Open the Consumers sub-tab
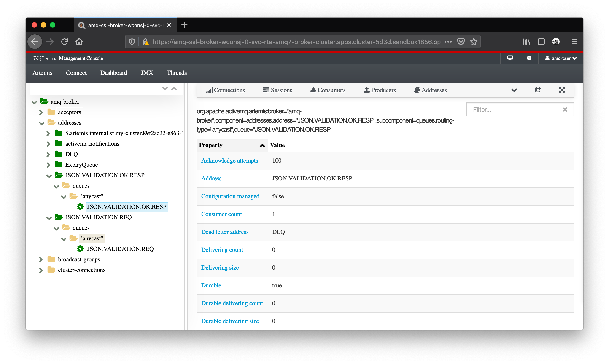 click(x=328, y=90)
